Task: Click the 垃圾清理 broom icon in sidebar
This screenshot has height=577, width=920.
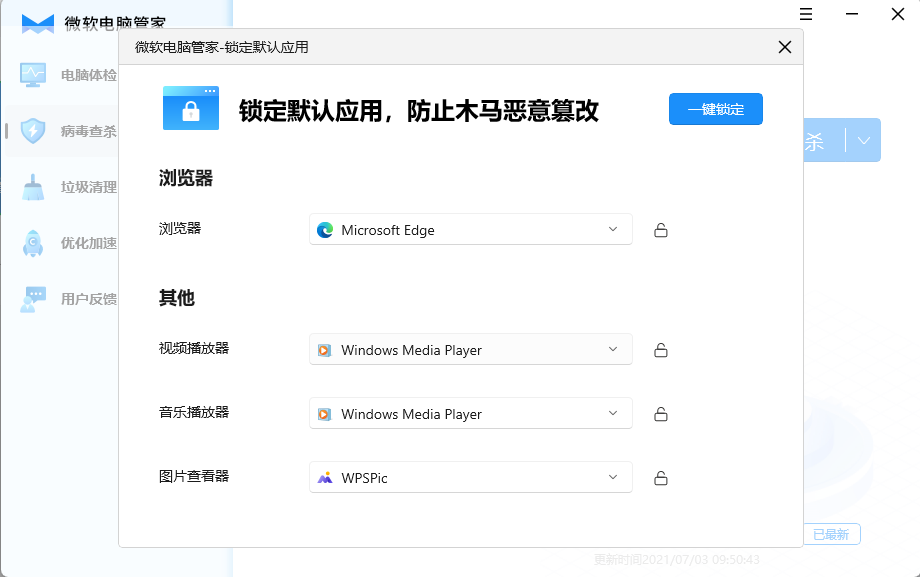Action: pyautogui.click(x=33, y=187)
